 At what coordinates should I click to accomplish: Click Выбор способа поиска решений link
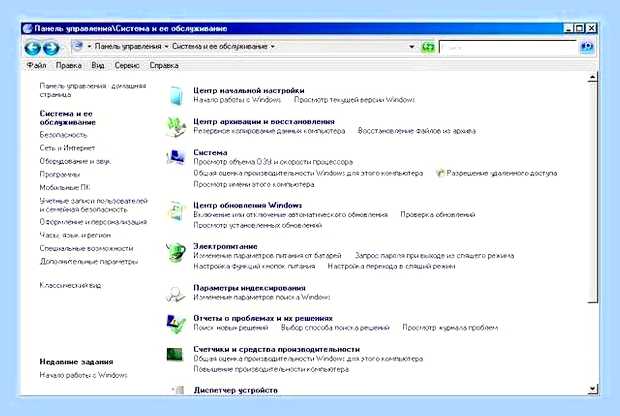(335, 327)
